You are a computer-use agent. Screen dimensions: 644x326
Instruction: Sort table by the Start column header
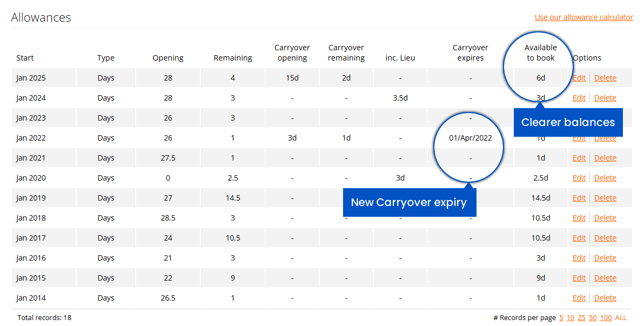pyautogui.click(x=24, y=57)
